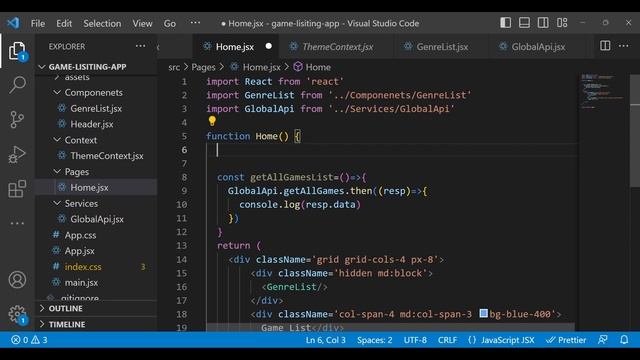Image resolution: width=640 pixels, height=360 pixels.
Task: Open the Edit menu
Action: [64, 23]
